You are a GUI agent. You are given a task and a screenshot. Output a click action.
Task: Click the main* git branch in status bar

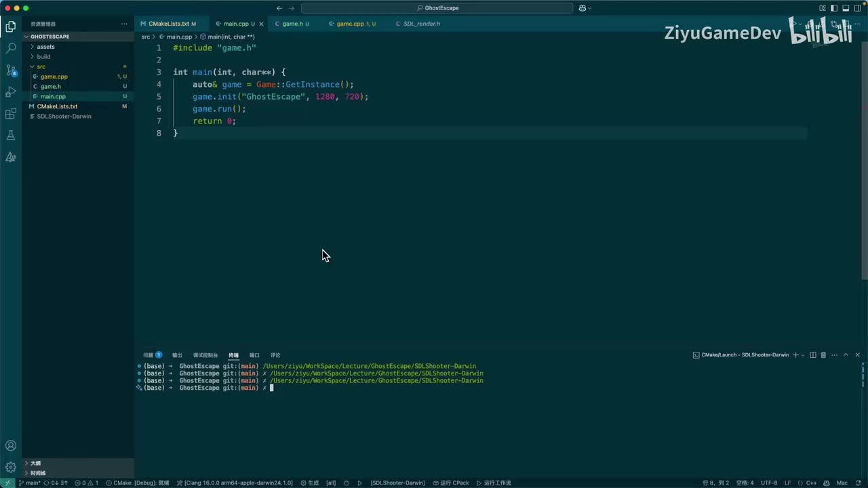(29, 483)
